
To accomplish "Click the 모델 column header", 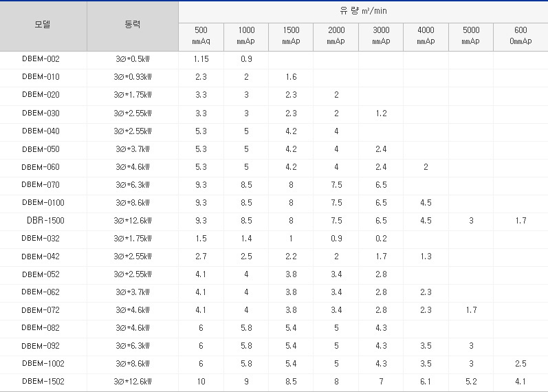I will point(43,25).
